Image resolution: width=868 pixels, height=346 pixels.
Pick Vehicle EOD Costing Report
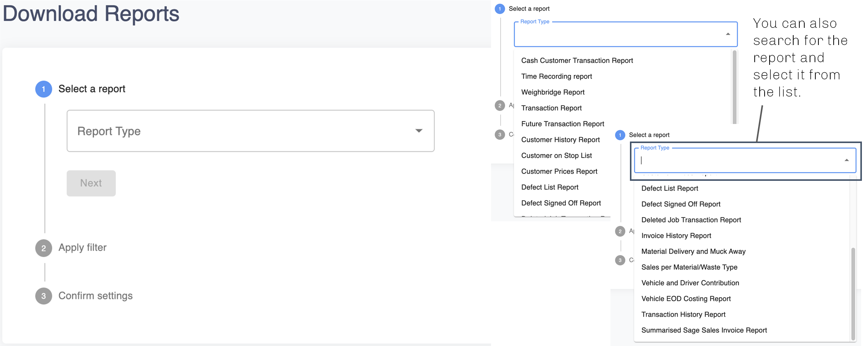[x=686, y=299]
